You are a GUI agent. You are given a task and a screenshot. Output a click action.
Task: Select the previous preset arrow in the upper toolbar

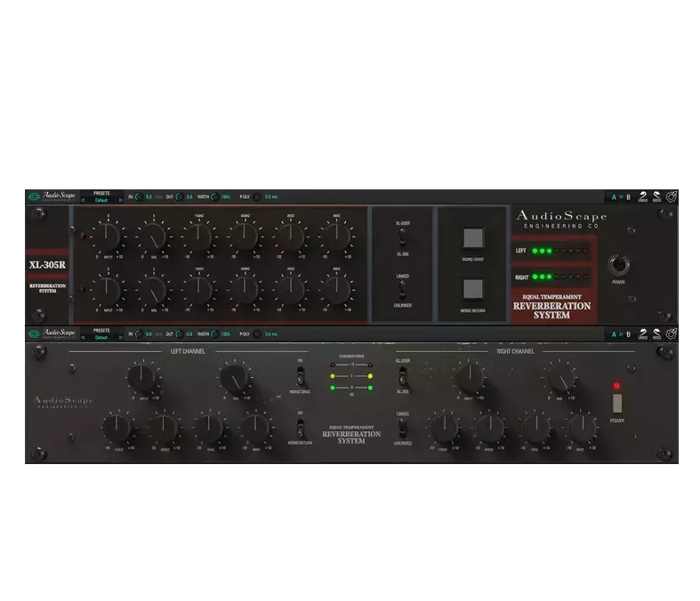[83, 200]
